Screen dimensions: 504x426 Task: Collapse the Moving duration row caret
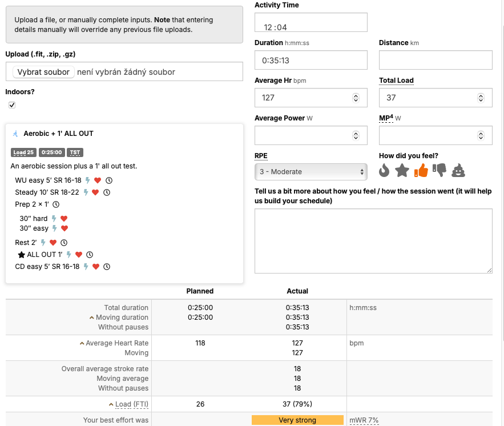91,318
